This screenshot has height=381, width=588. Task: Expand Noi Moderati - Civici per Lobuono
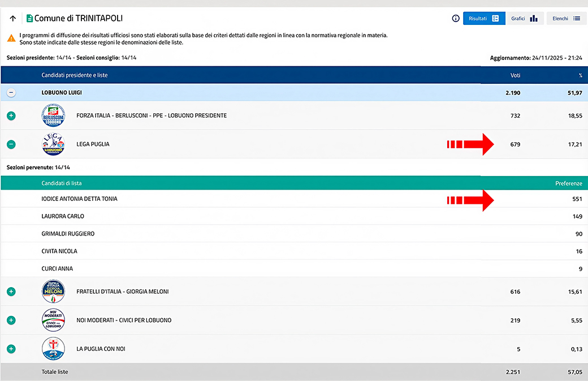11,320
